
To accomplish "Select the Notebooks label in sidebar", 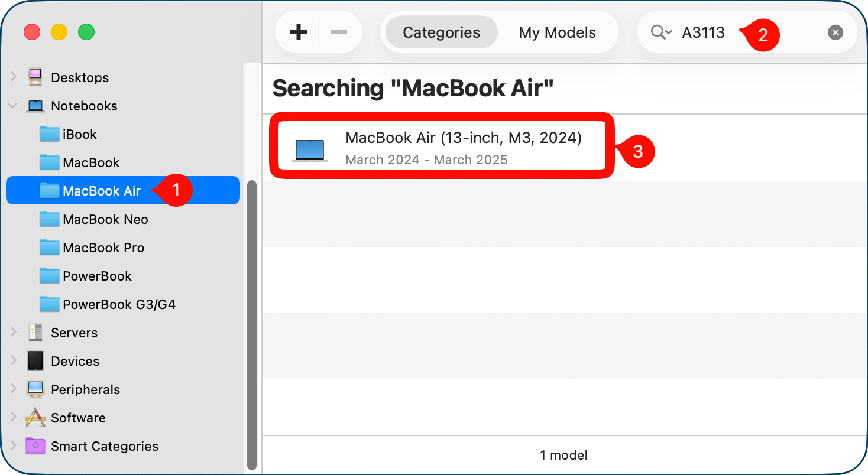I will point(84,106).
